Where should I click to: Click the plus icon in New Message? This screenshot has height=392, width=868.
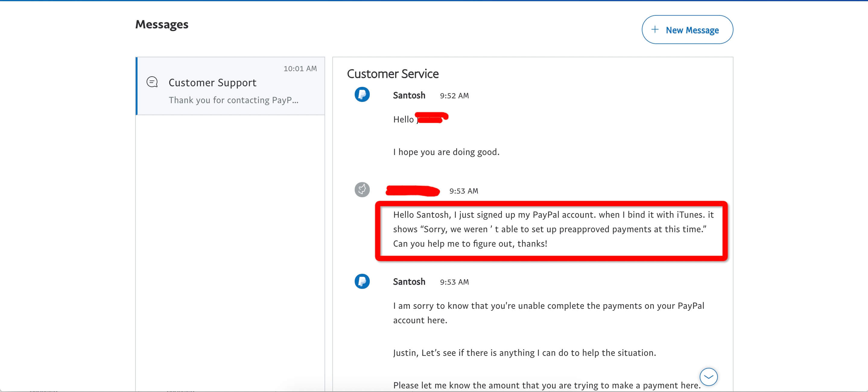(x=655, y=29)
